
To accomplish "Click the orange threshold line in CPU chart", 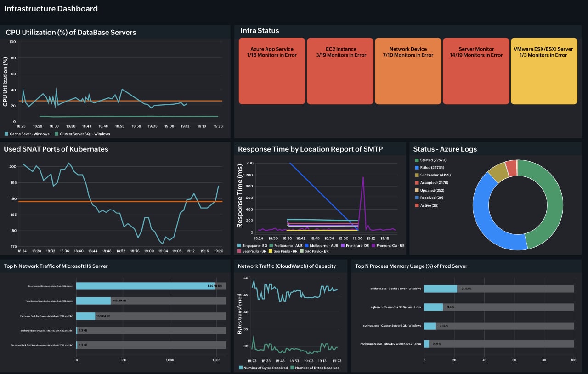I will [121, 101].
